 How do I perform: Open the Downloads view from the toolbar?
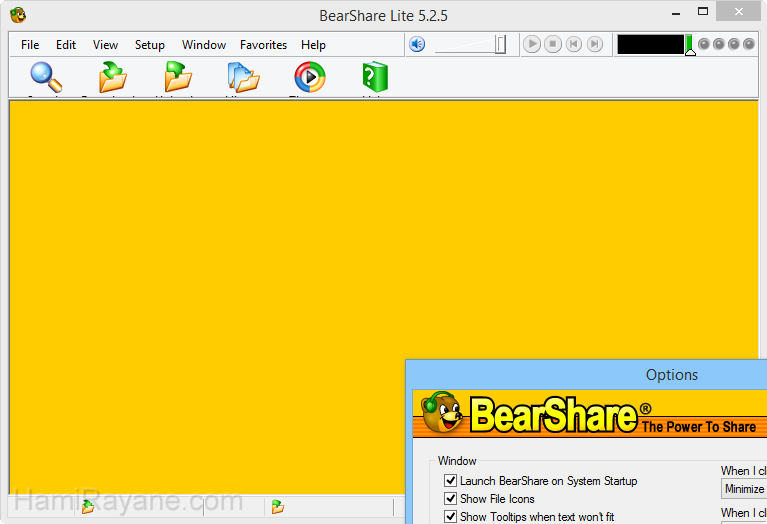coord(113,78)
